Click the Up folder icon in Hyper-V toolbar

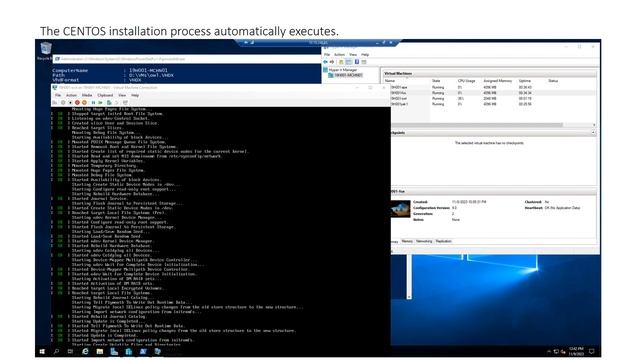[341, 62]
